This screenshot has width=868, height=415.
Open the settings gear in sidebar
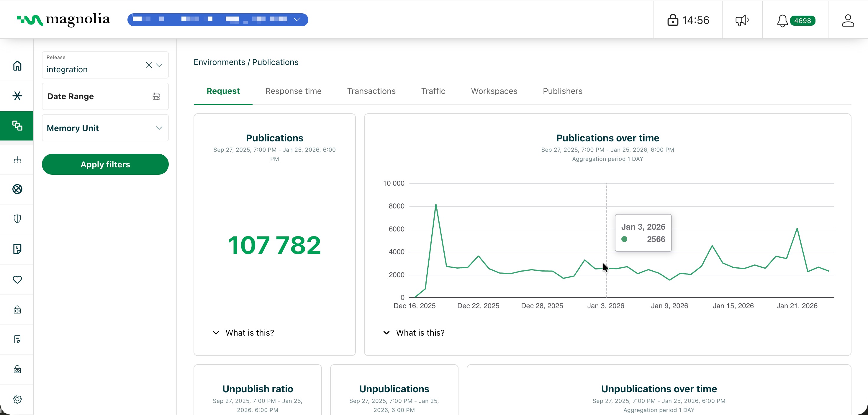(17, 399)
